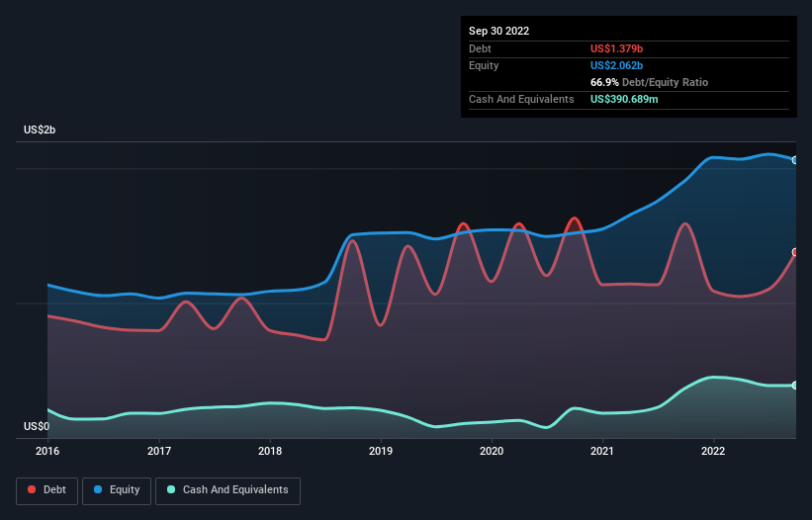Toggle the Cash And Equivalents legend button
This screenshot has width=812, height=520.
coord(227,490)
